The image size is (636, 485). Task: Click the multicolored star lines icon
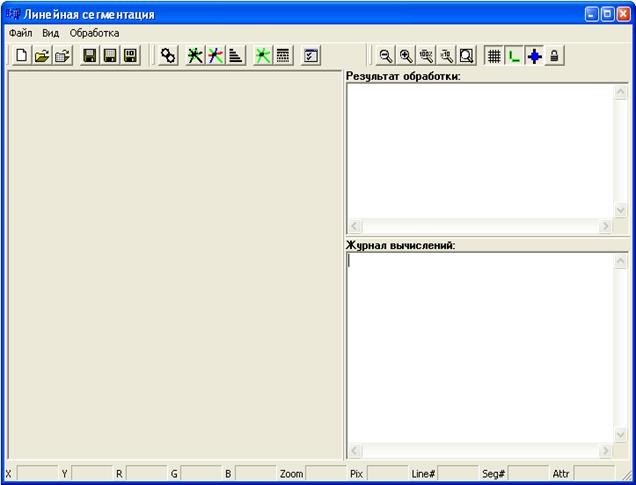215,56
